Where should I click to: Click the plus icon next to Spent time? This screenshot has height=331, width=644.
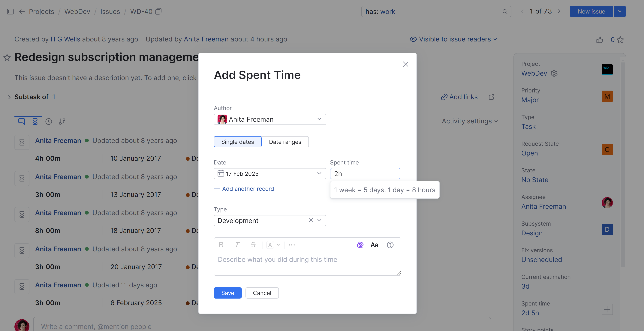(x=607, y=309)
